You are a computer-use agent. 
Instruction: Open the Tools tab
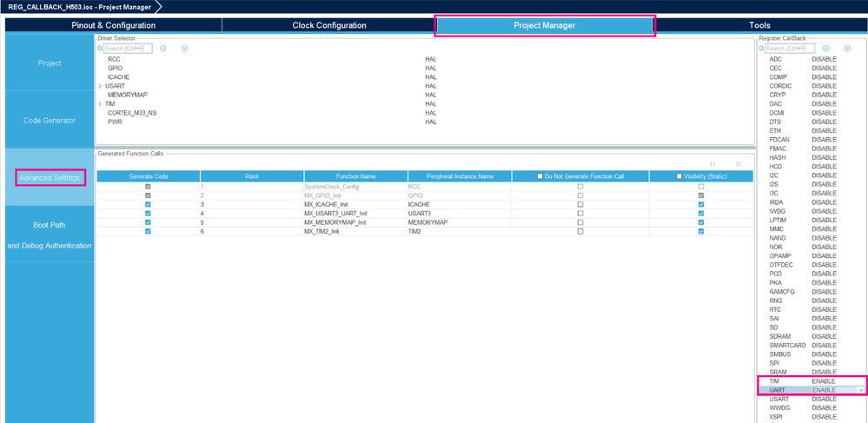coord(759,25)
